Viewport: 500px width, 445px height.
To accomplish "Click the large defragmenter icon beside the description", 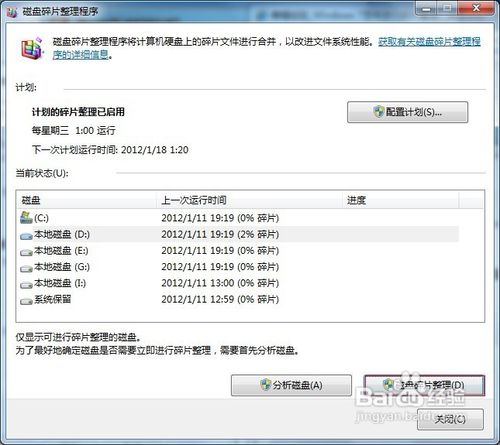I will (x=32, y=49).
